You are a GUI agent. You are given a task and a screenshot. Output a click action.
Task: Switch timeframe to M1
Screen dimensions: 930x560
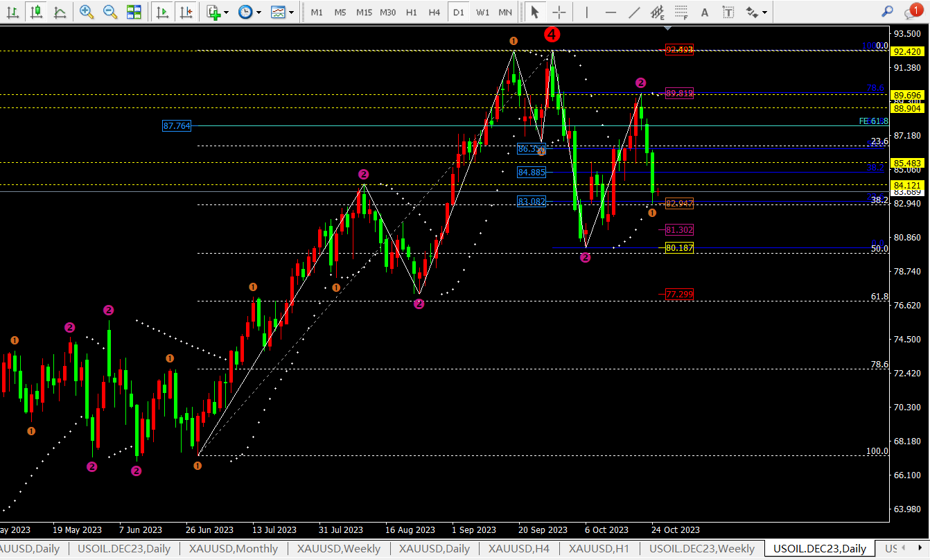pyautogui.click(x=317, y=12)
